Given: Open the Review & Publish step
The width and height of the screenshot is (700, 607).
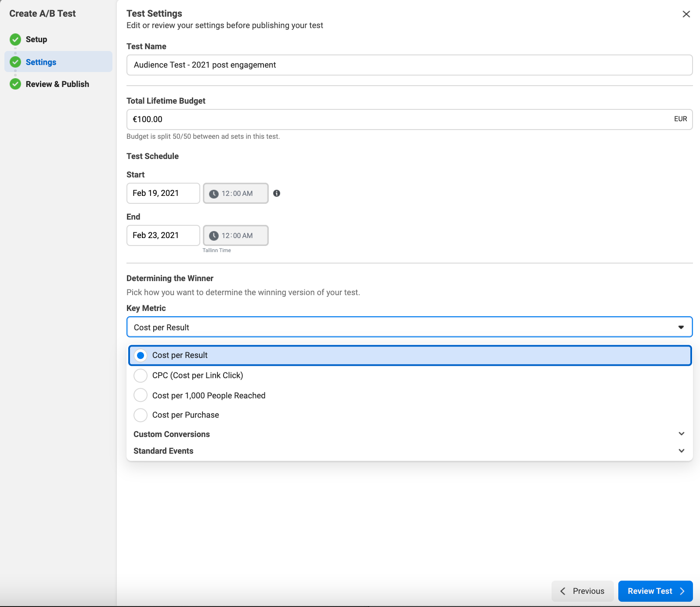Looking at the screenshot, I should (x=57, y=84).
